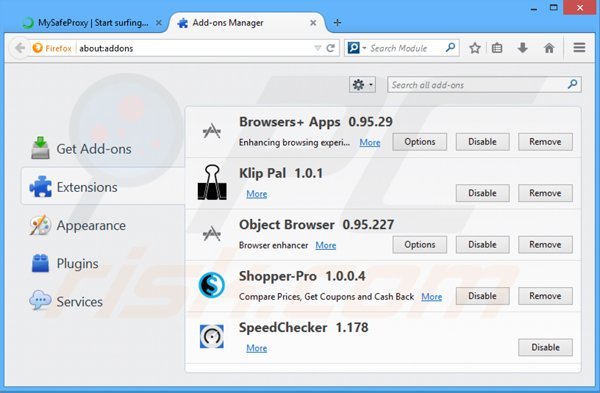Open More link for Object Browser
Image resolution: width=600 pixels, height=393 pixels.
[x=326, y=245]
